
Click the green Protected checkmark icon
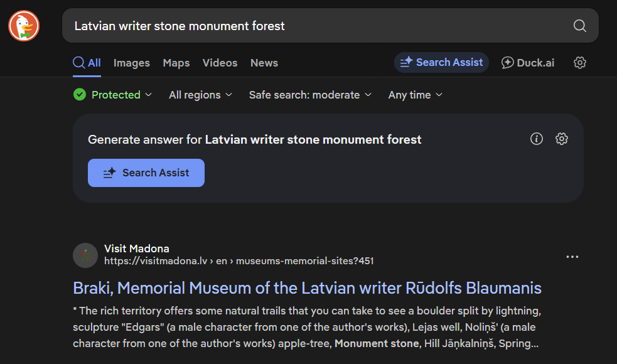80,95
